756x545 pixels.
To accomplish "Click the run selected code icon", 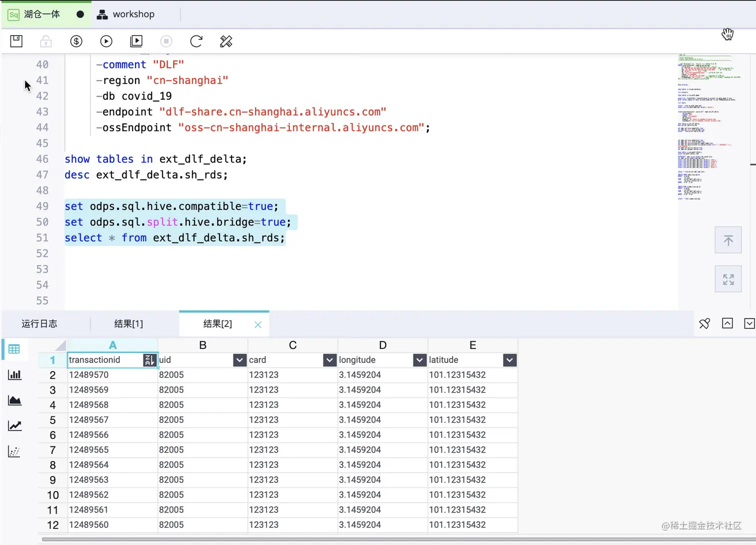I will [136, 41].
